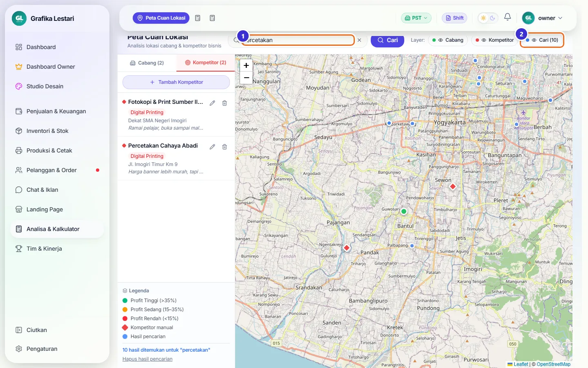Image resolution: width=588 pixels, height=368 pixels.
Task: Select the Peta Cuan Lokasi tab
Action: click(x=161, y=18)
